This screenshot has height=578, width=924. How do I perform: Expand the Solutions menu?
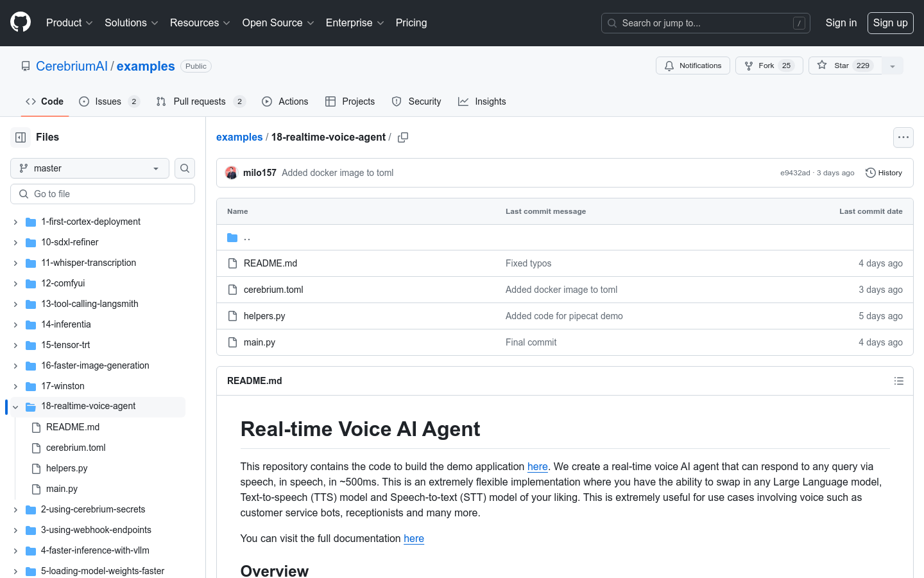131,22
